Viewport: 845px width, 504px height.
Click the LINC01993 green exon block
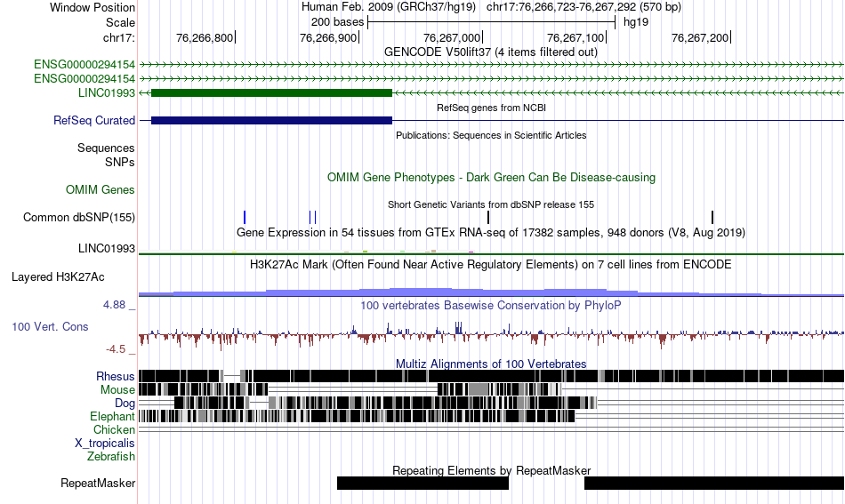271,92
